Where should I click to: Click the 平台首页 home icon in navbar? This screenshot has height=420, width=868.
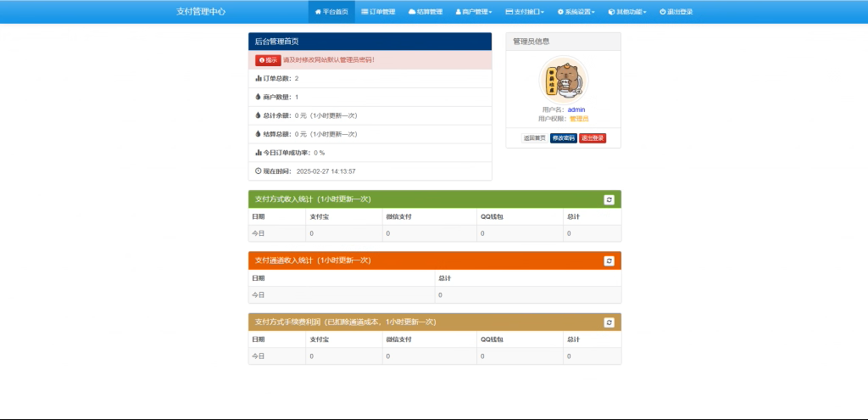click(x=318, y=12)
